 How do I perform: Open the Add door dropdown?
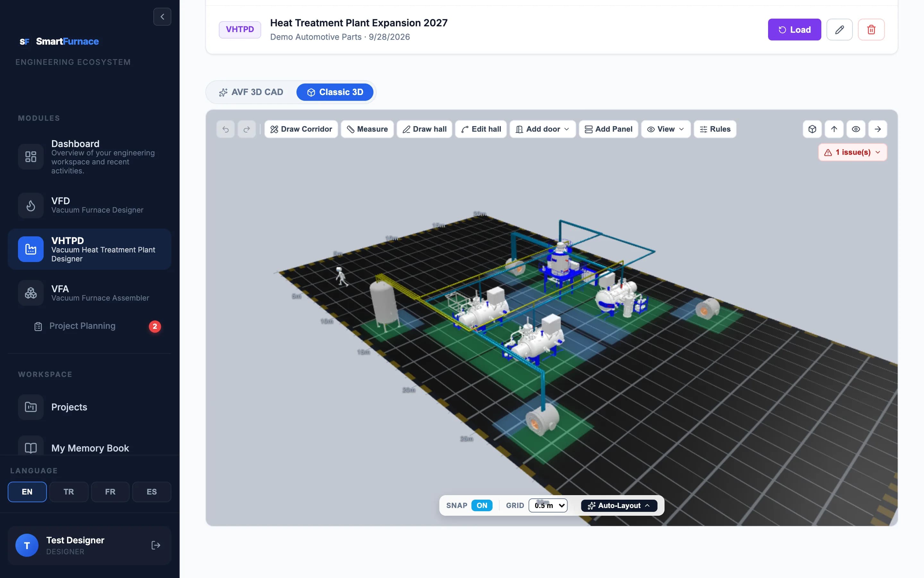point(543,129)
